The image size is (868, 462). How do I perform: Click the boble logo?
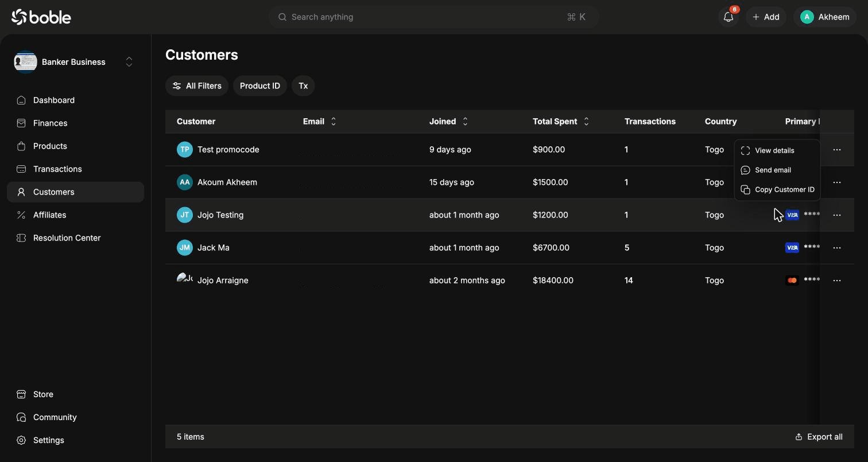click(x=41, y=17)
